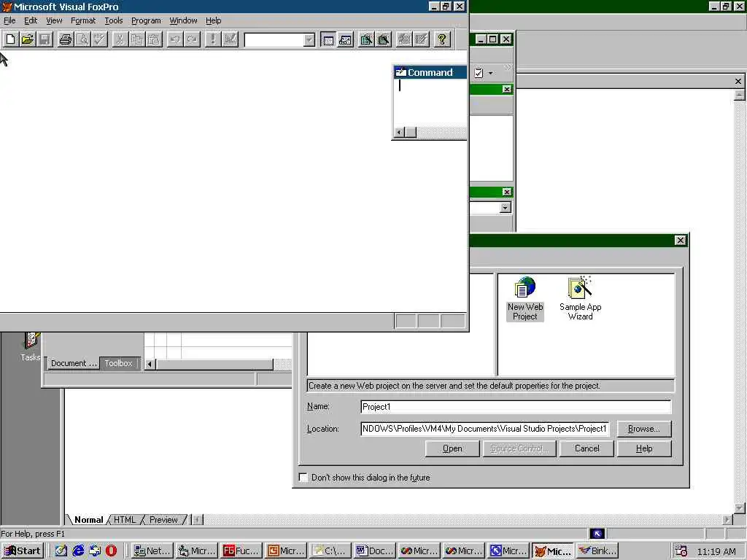Switch to the HTML view tab
The width and height of the screenshot is (747, 560).
coord(125,519)
